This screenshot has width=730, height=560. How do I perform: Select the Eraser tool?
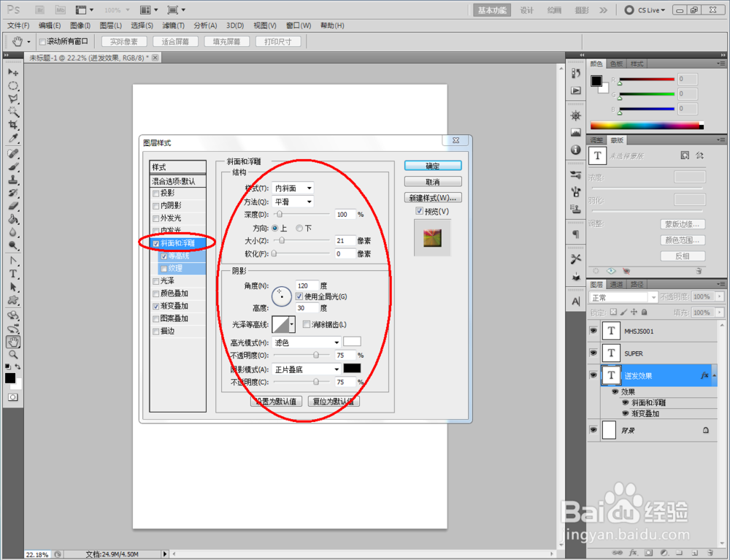tap(13, 206)
